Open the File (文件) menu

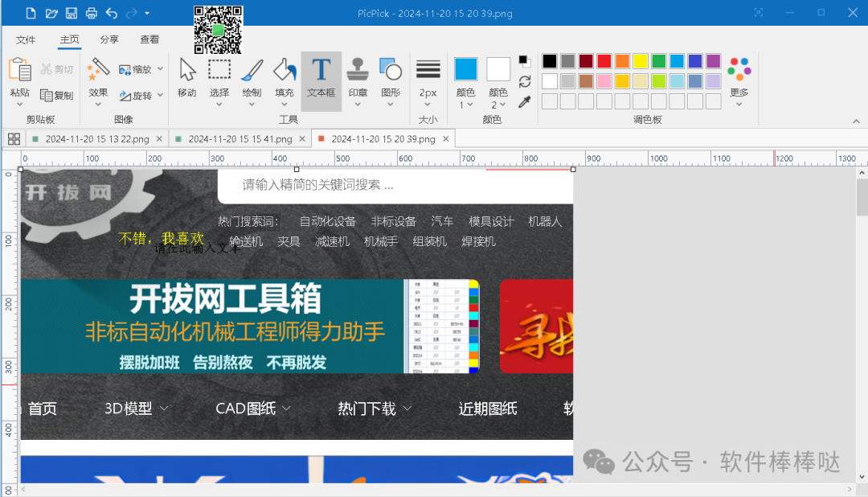coord(26,39)
